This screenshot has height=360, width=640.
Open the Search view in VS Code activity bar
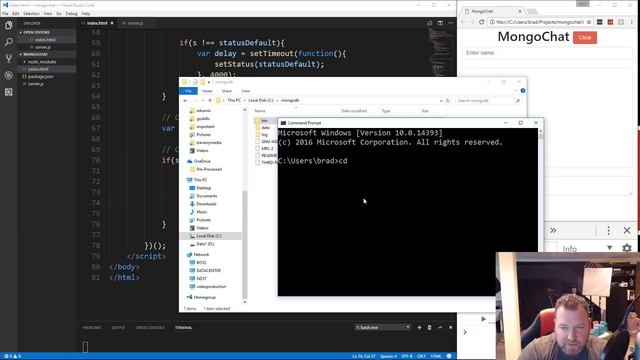9,42
